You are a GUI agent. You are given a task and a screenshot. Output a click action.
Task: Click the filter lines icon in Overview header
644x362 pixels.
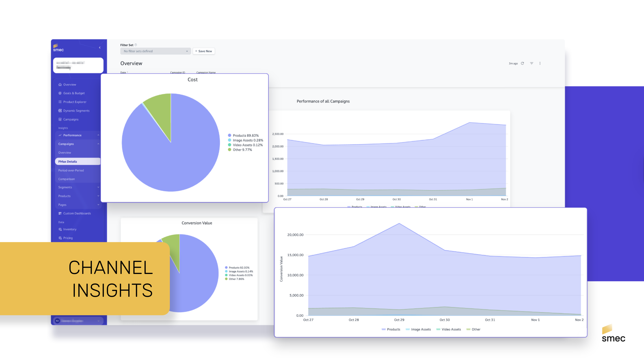(532, 63)
